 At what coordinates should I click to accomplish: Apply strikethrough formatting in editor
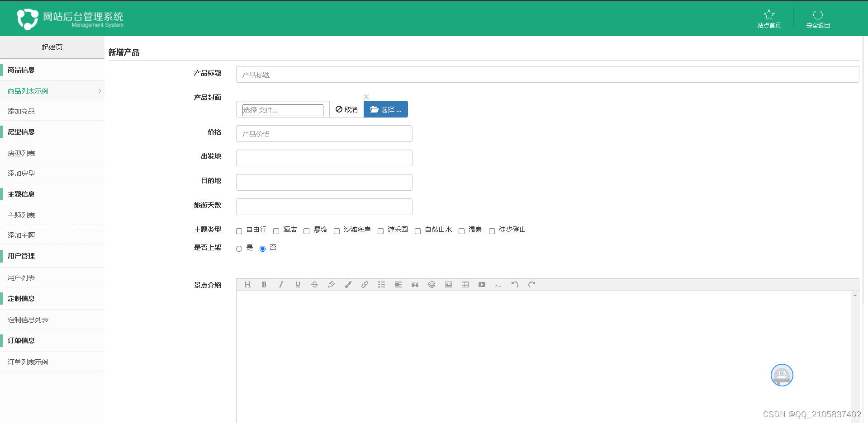pos(314,285)
